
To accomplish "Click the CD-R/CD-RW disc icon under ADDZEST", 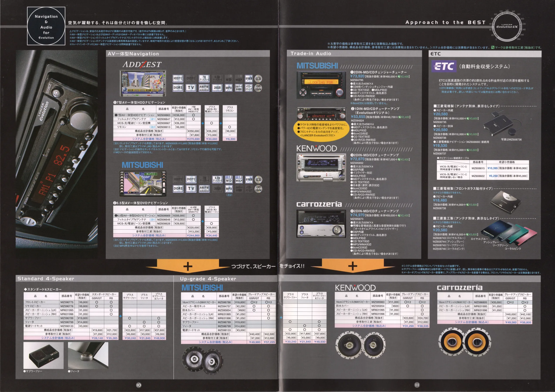I will coord(258,88).
